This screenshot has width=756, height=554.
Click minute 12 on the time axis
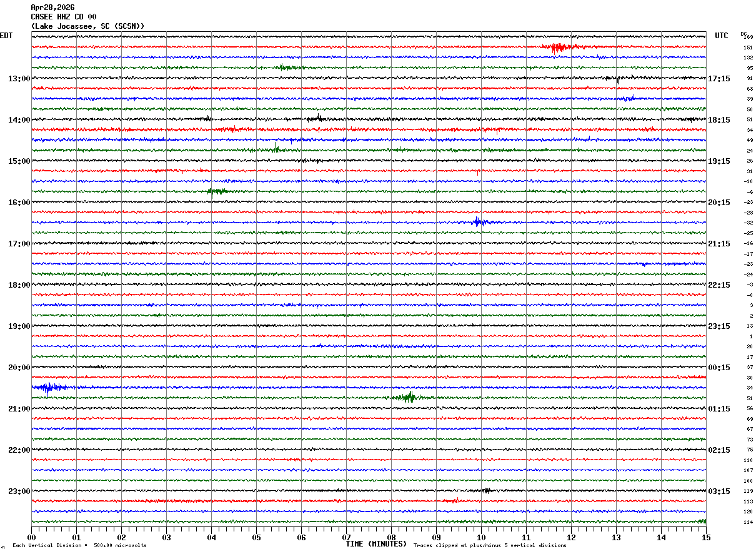point(571,537)
